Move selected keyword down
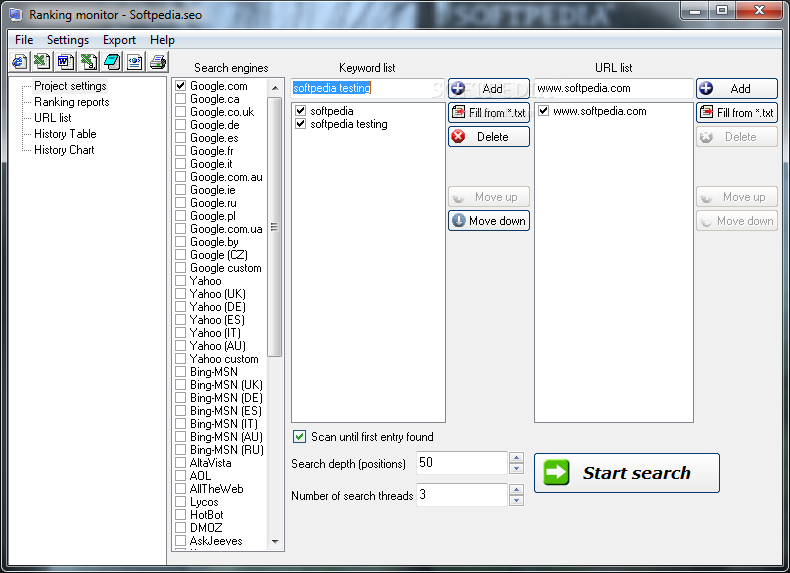 [x=489, y=221]
